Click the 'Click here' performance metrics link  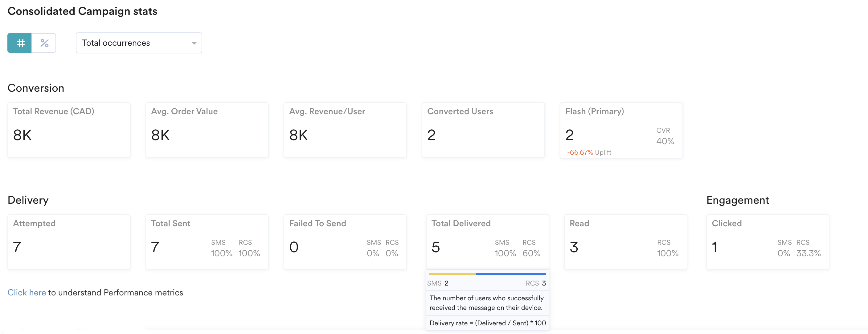click(x=27, y=293)
